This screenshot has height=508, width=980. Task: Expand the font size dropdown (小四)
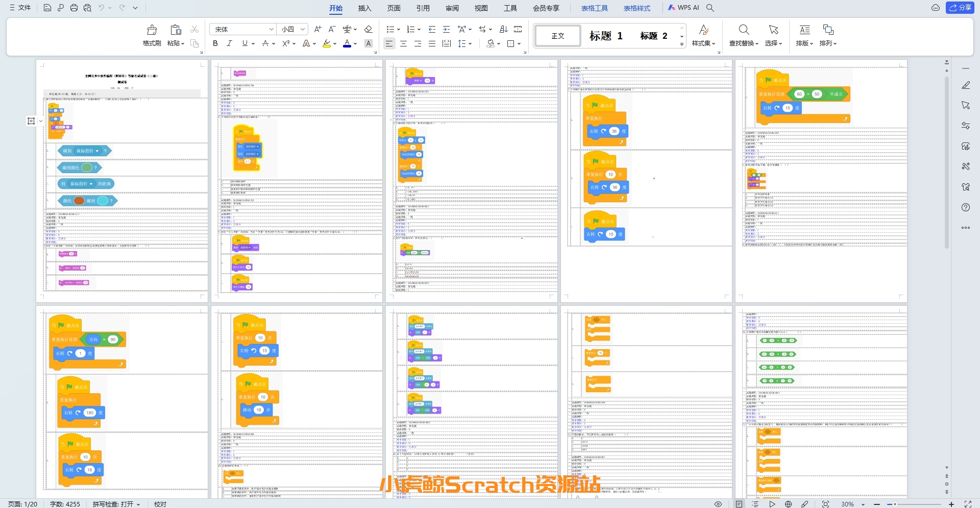[x=303, y=30]
